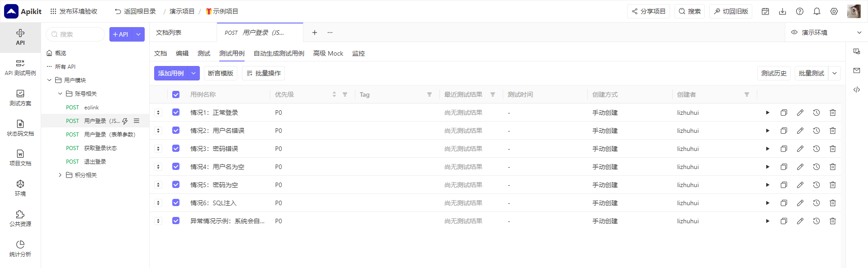Open API 测试用例 sidebar section
The image size is (868, 268).
(20, 67)
